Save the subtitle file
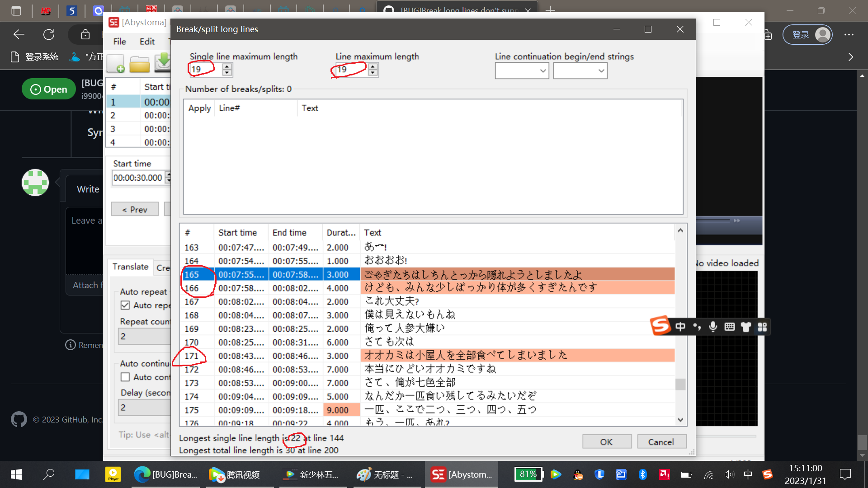 (x=164, y=62)
